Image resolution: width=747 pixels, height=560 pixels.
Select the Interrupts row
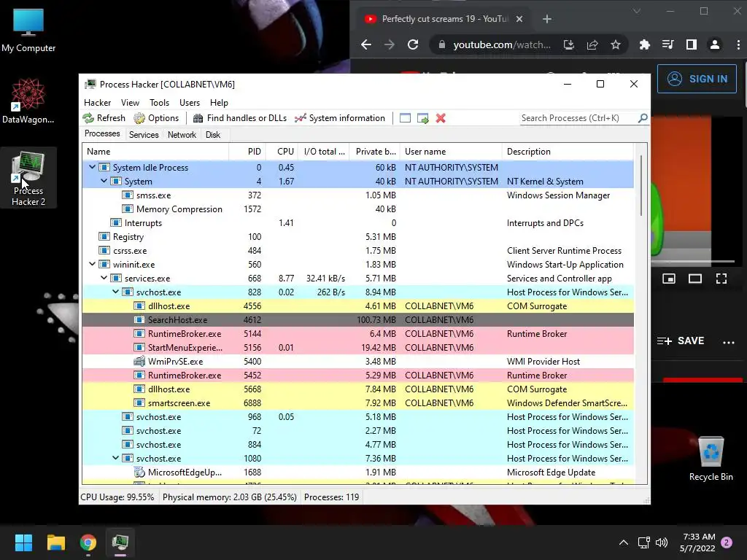point(357,223)
